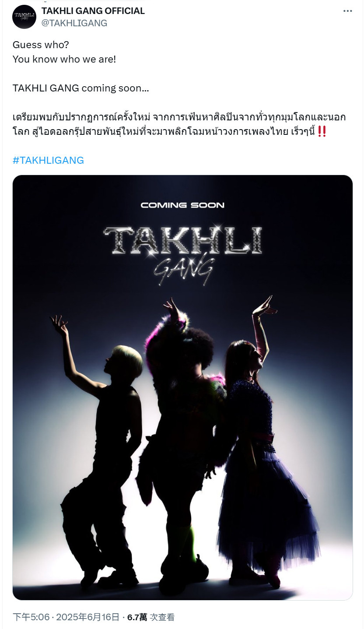Click the "TAKHLI GANG coming soon..." sentence
The image size is (364, 629).
(81, 88)
